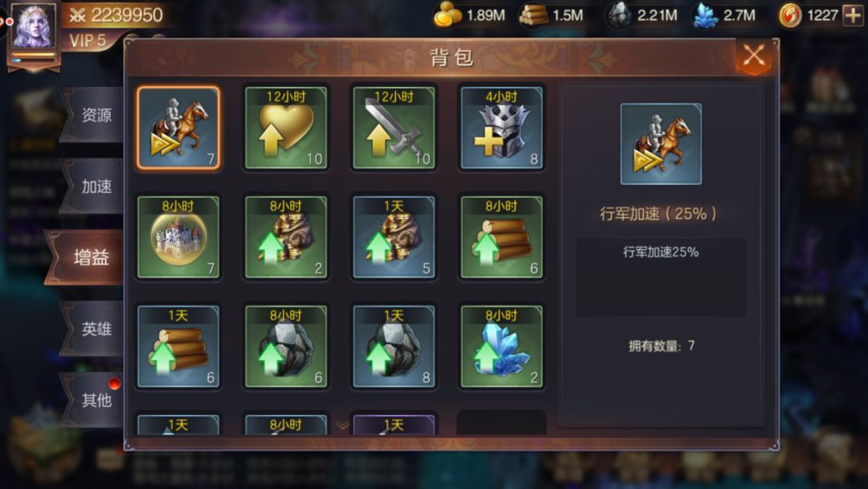Select the 12-hour golden heart boost item
The image size is (868, 489).
tap(285, 128)
